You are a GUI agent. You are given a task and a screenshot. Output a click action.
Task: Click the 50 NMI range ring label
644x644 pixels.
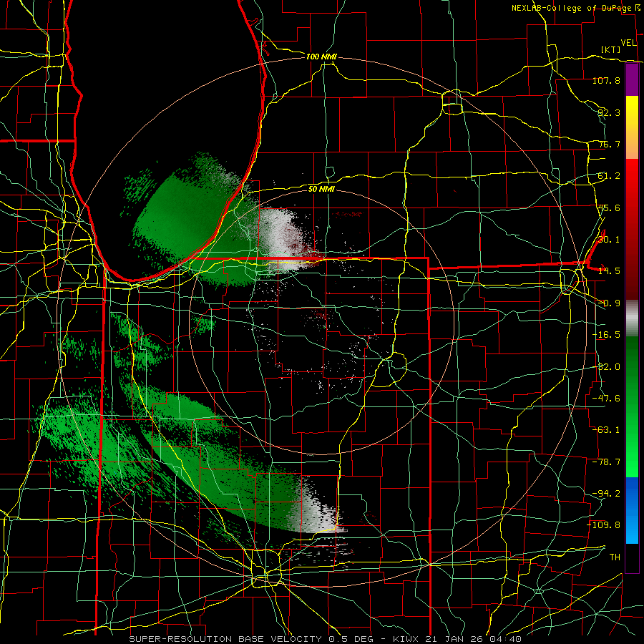coord(321,190)
